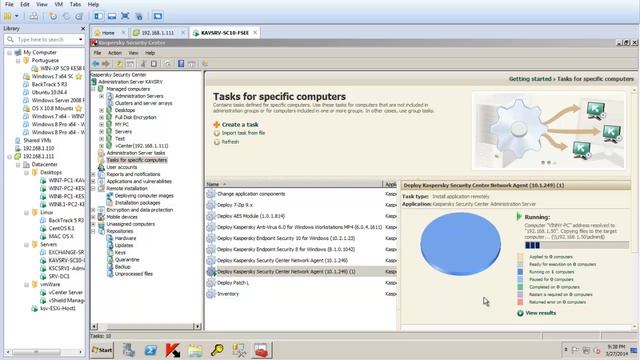This screenshot has height=360, width=640.
Task: Expand Reports and notifications node
Action: (93, 174)
